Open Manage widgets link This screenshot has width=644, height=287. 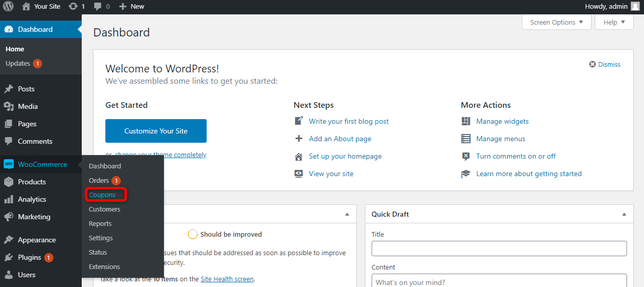coord(503,121)
